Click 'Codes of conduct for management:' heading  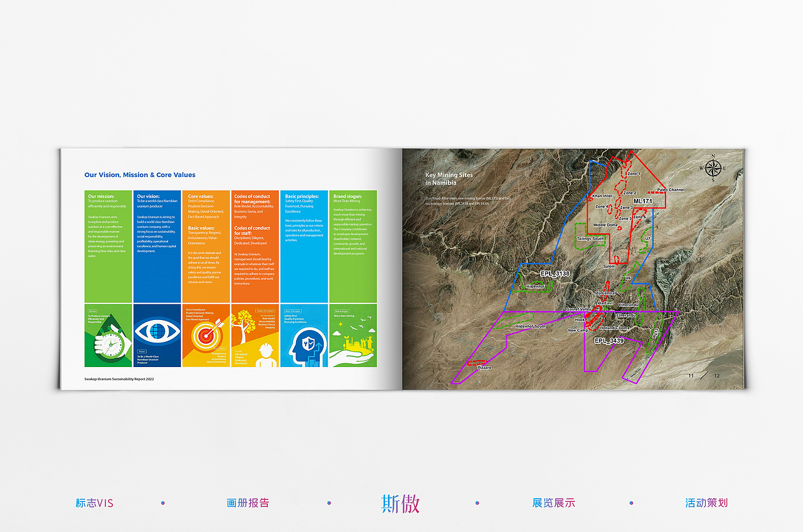click(252, 199)
